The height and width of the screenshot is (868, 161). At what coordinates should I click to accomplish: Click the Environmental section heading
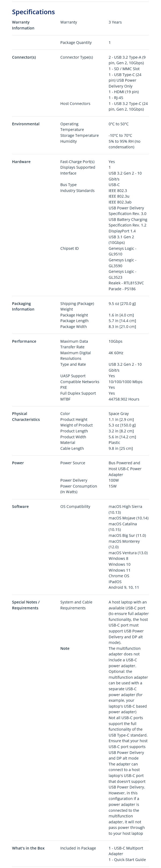point(26,124)
